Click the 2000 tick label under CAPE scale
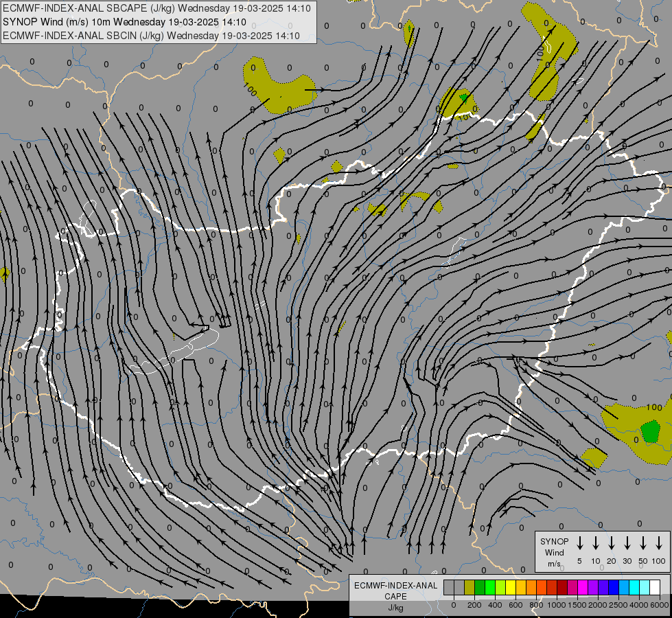Image resolution: width=672 pixels, height=618 pixels. [598, 605]
